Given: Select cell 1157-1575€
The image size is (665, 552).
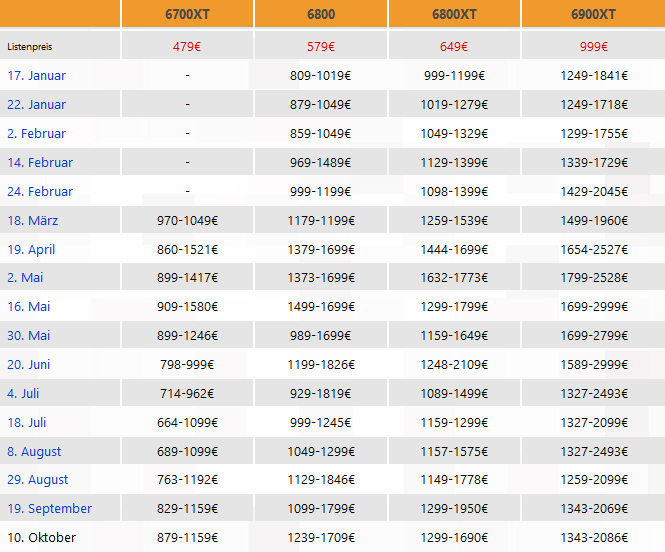Looking at the screenshot, I should (454, 452).
